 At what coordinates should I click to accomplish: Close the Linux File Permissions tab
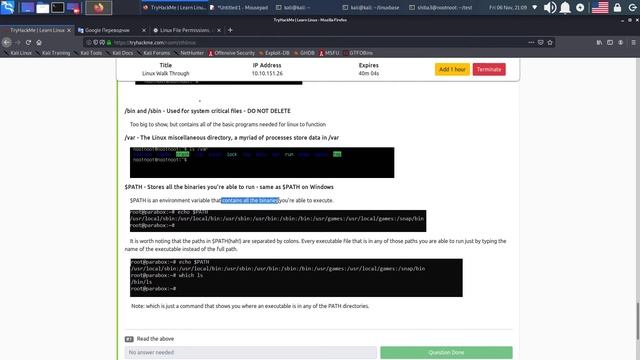point(219,30)
